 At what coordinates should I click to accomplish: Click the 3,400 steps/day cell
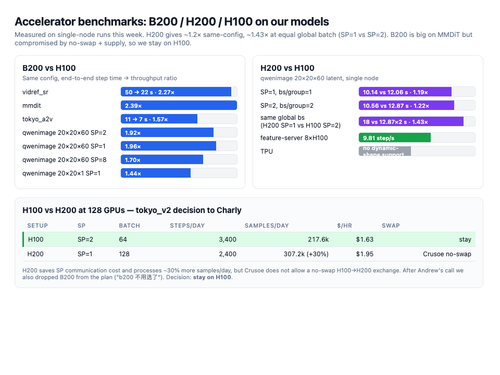228,239
